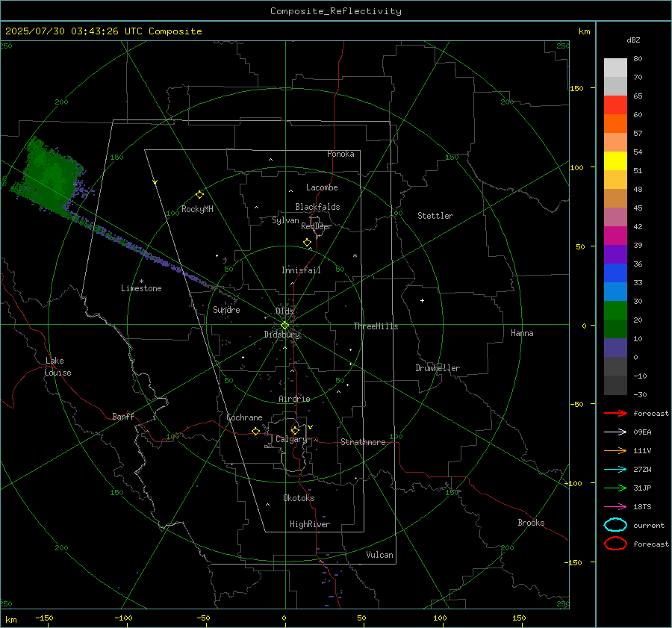Click the magenta 18TS arrow icon
The height and width of the screenshot is (628, 672).
615,507
